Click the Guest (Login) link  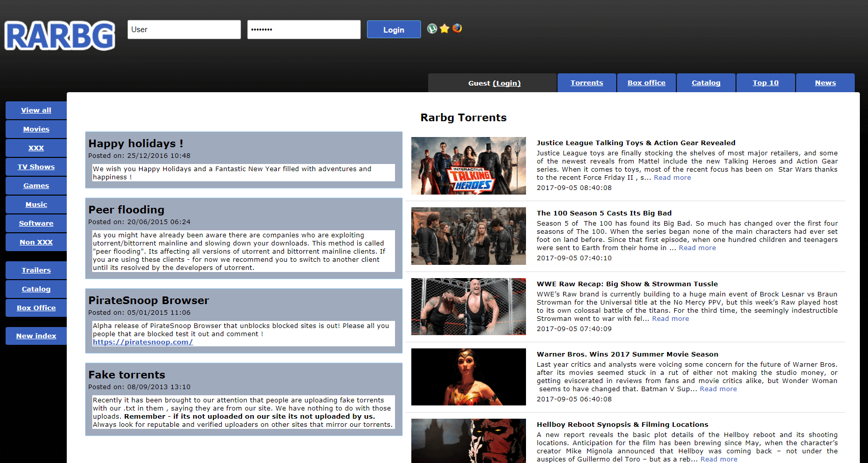coord(506,84)
